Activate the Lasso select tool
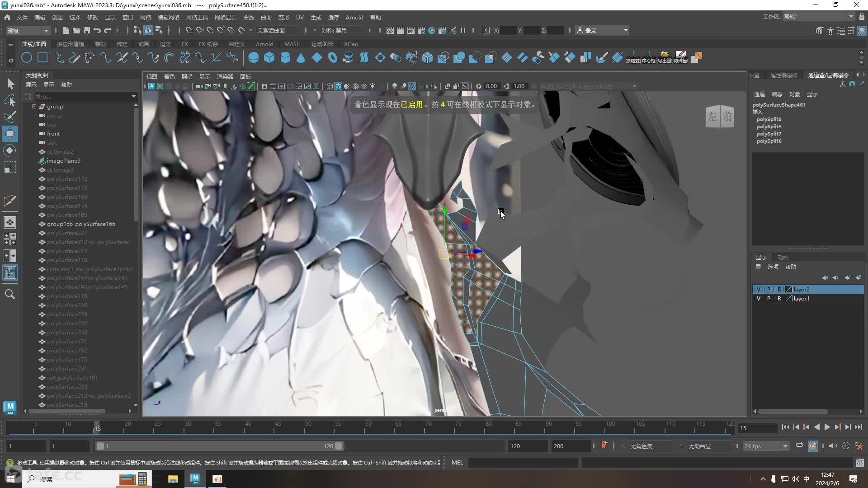868x488 pixels. tap(10, 100)
